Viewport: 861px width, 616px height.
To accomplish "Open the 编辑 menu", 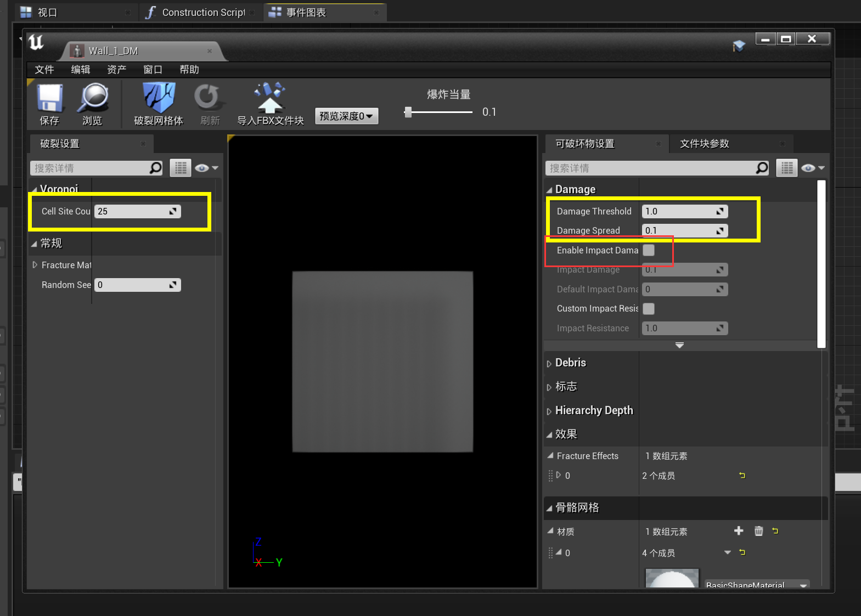I will (81, 70).
